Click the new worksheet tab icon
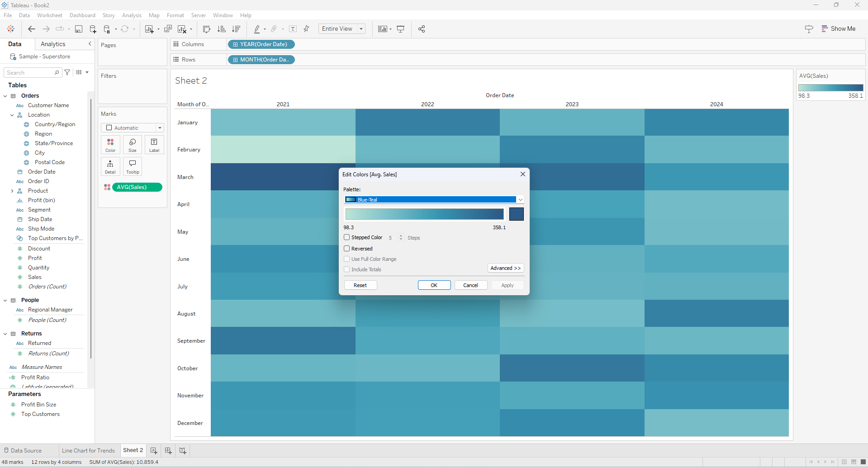Image resolution: width=868 pixels, height=467 pixels. click(154, 451)
